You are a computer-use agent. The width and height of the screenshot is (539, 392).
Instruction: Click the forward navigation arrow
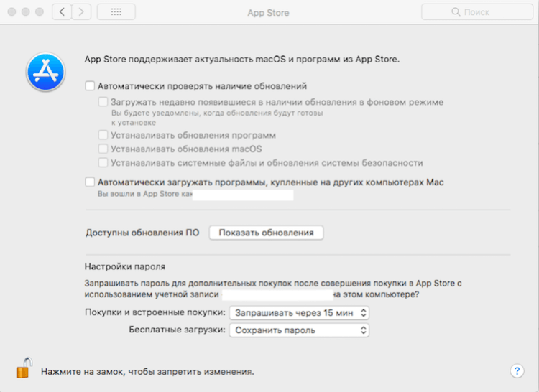tap(81, 12)
